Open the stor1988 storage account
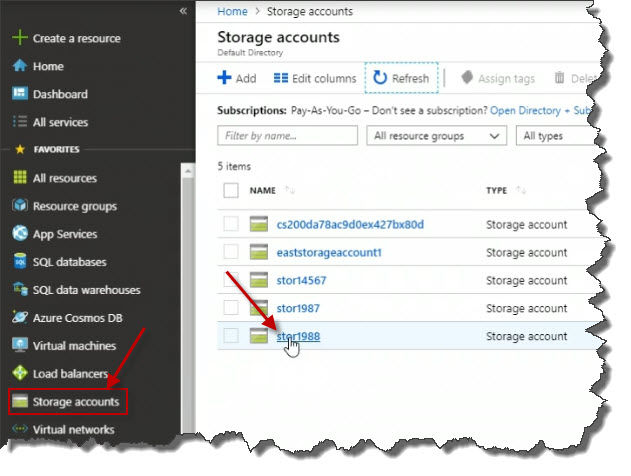 coord(298,336)
